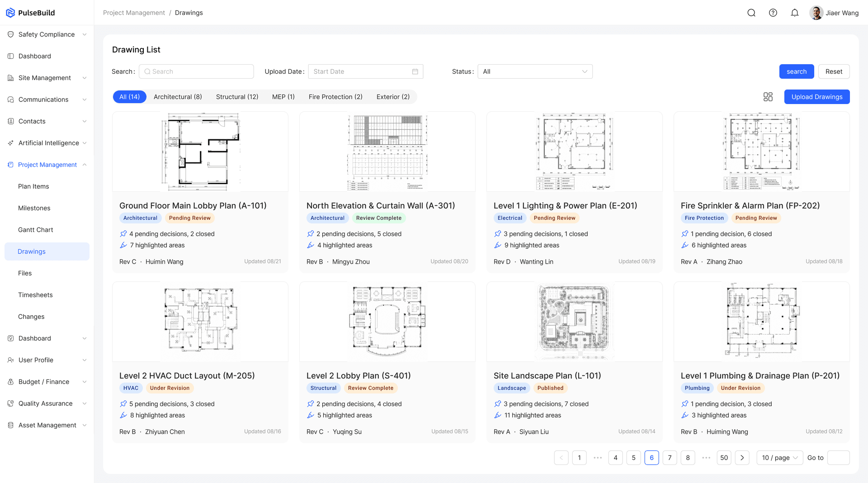
Task: Open Milestones in sidebar
Action: click(34, 208)
